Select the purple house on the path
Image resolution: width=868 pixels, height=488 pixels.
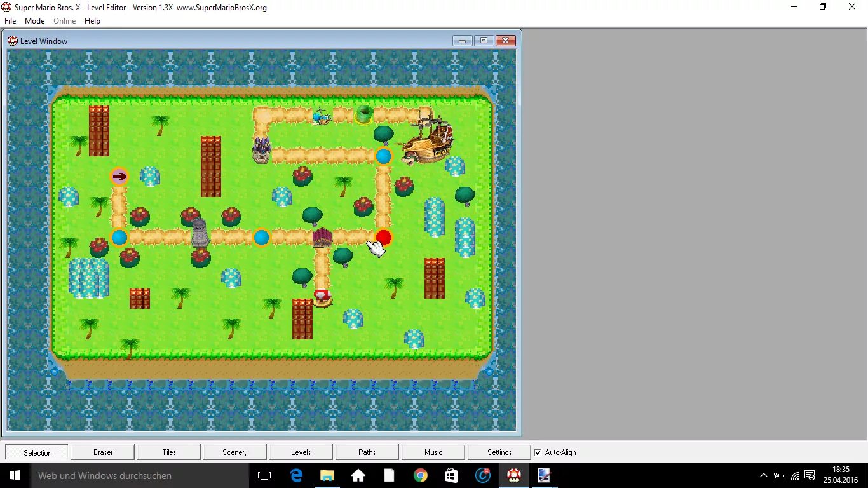(x=322, y=238)
